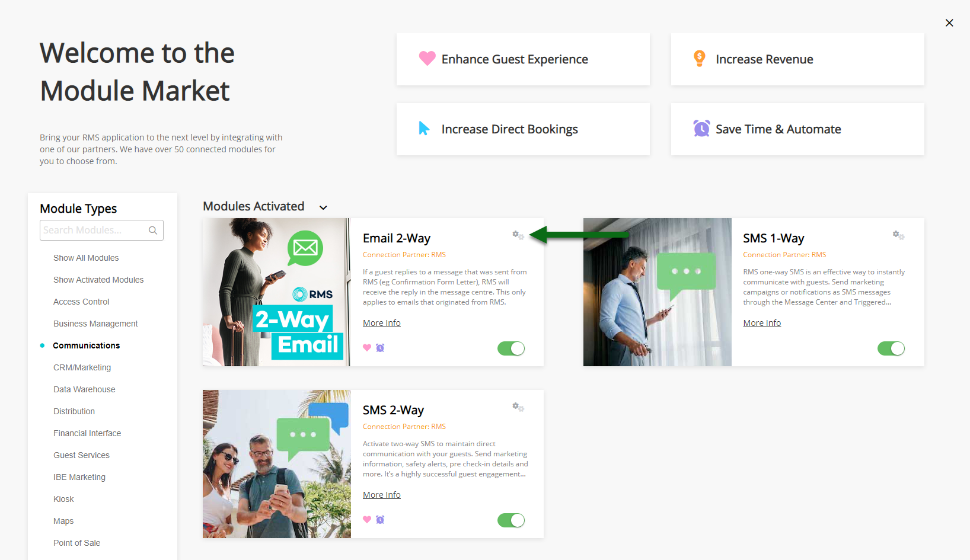The width and height of the screenshot is (970, 560).
Task: Click the Enhance Guest Experience button
Action: [523, 59]
